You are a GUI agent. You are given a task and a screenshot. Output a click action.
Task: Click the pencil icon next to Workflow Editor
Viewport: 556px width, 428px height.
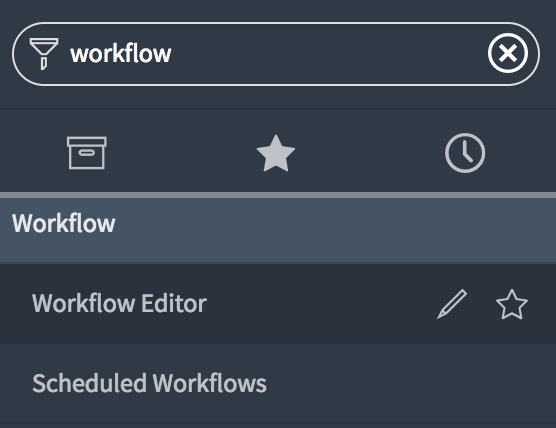[x=452, y=304]
